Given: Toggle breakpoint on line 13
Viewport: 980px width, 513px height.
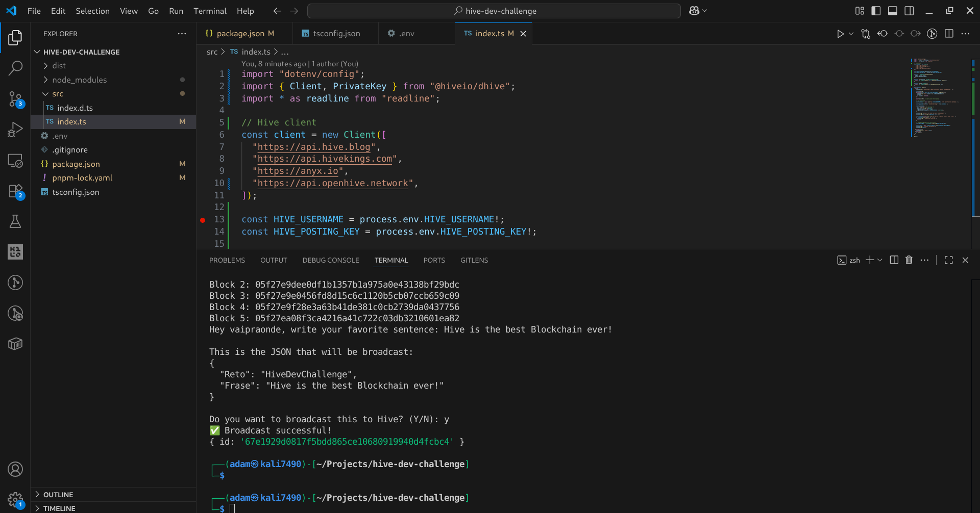Looking at the screenshot, I should pyautogui.click(x=203, y=220).
